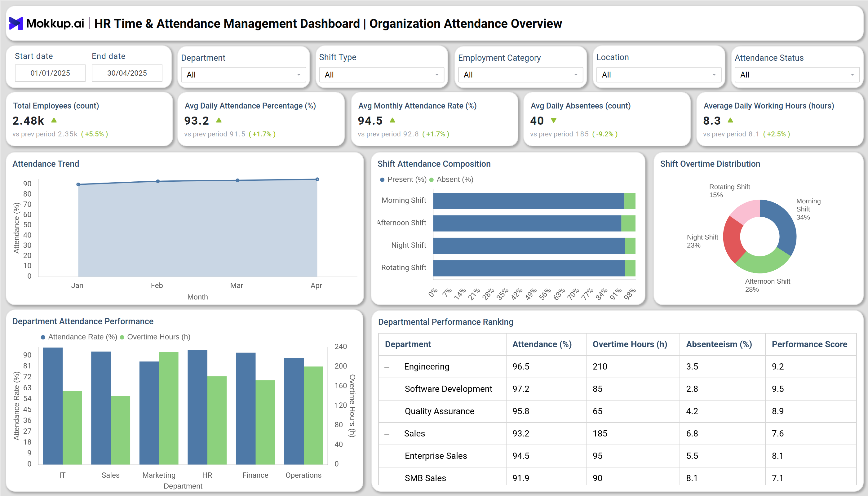Click the Avg Daily Absentees value 40
868x496 pixels.
pyautogui.click(x=537, y=121)
